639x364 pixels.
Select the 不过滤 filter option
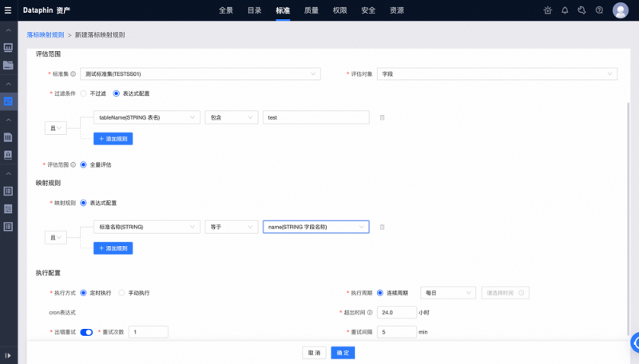tap(84, 93)
